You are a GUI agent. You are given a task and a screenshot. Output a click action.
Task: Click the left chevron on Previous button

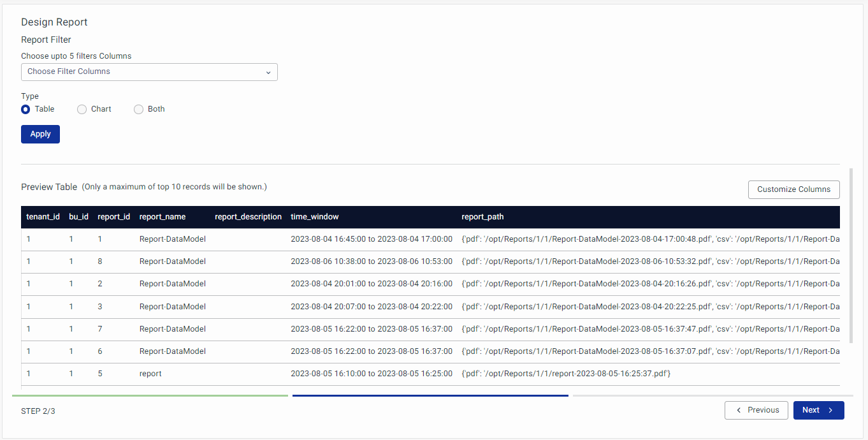pyautogui.click(x=739, y=410)
